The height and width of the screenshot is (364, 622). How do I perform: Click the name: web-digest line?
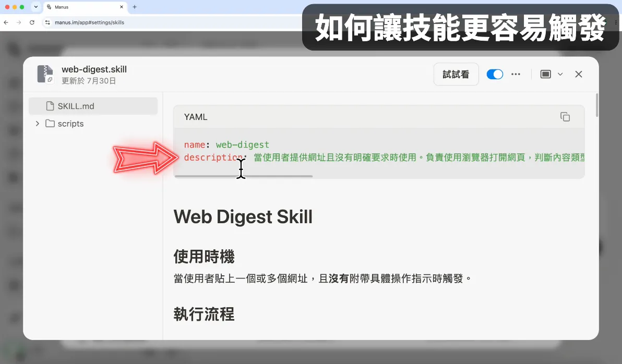point(226,145)
